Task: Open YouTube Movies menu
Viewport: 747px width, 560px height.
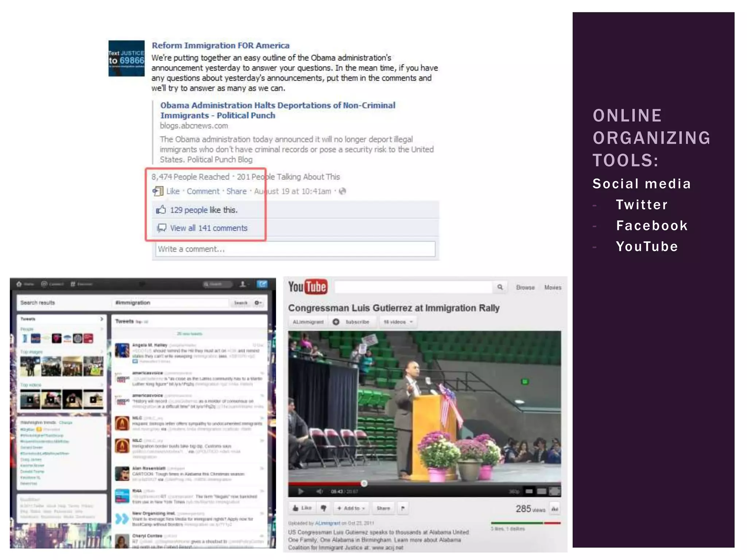Action: click(553, 288)
